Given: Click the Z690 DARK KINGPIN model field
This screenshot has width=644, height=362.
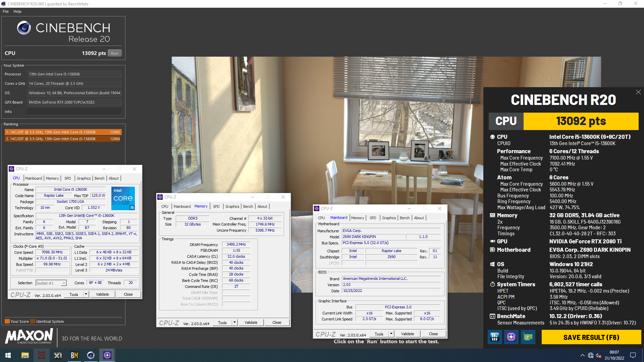Looking at the screenshot, I should point(373,237).
